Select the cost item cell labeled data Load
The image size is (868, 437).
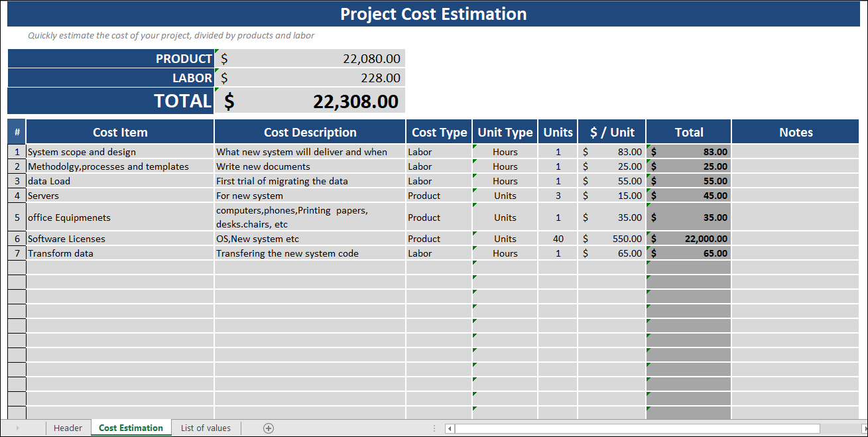click(x=119, y=180)
